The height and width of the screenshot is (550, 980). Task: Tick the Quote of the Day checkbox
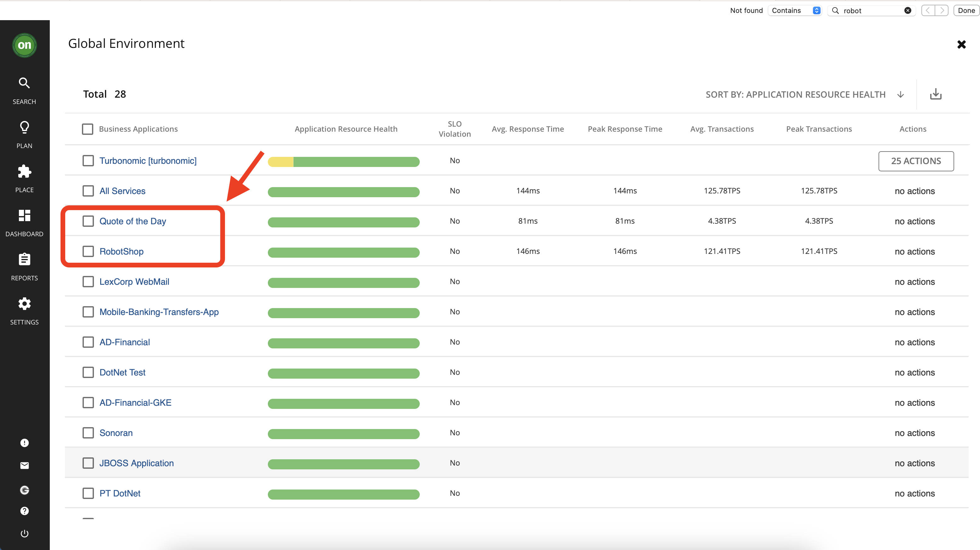(88, 221)
